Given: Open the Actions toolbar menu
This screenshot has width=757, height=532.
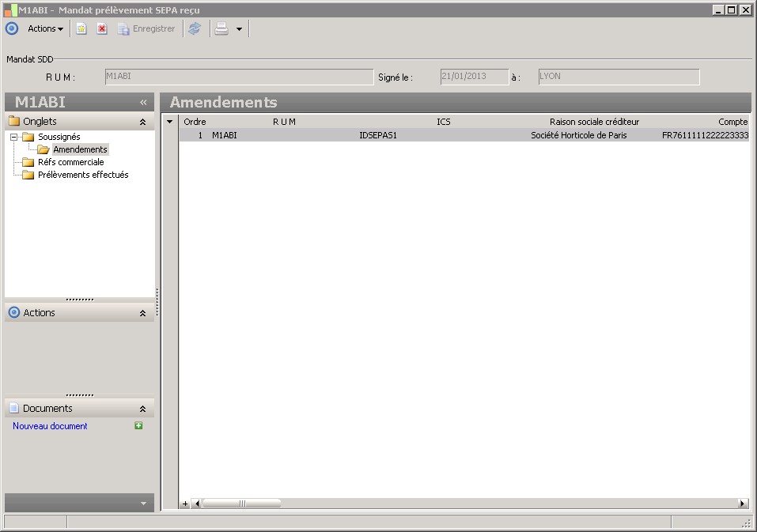Looking at the screenshot, I should click(x=45, y=28).
